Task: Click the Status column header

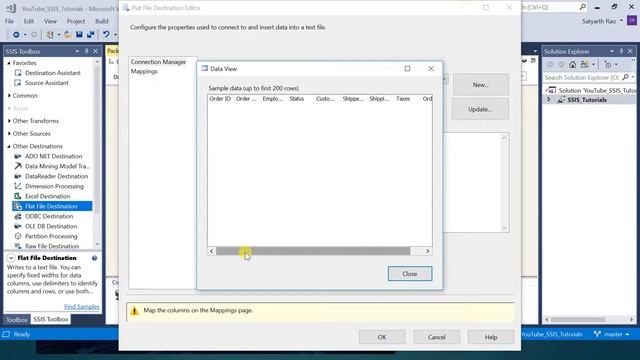Action: tap(297, 99)
